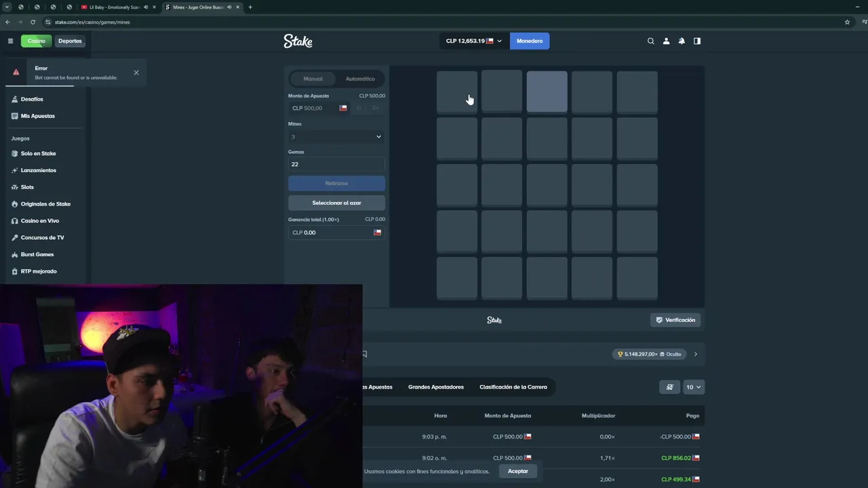
Task: Click the Lanzamientos sidebar icon
Action: (x=15, y=170)
